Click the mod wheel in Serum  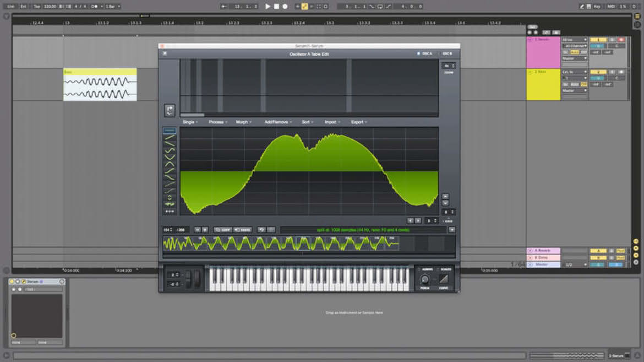198,279
